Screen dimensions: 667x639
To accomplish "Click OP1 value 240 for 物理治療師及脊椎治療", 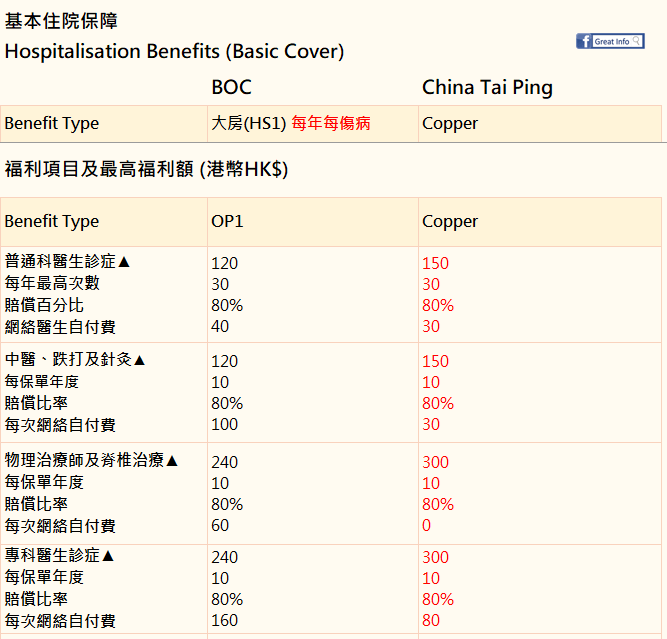I will click(225, 462).
